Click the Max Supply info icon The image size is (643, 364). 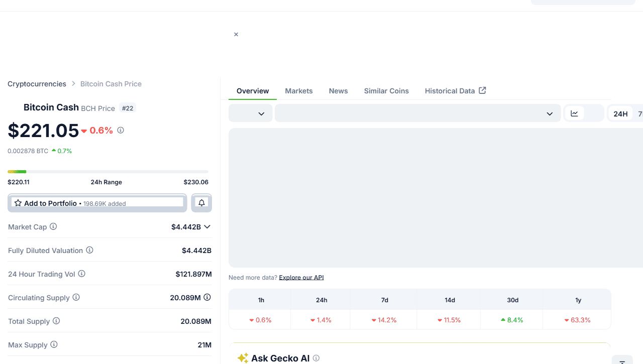54,344
